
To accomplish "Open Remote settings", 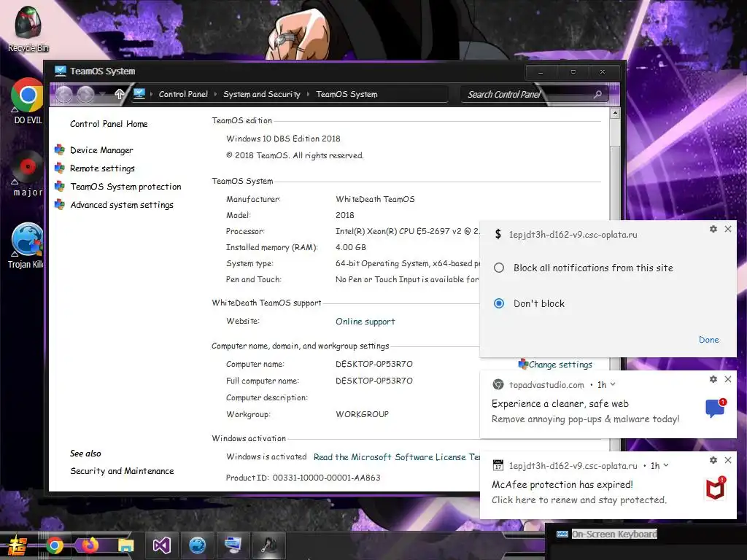I will pyautogui.click(x=102, y=168).
